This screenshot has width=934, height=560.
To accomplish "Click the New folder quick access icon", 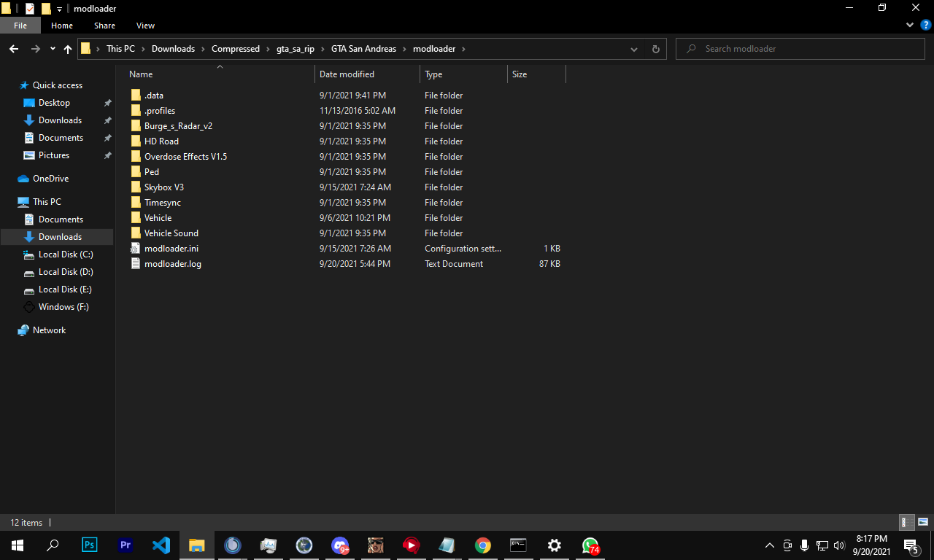I will click(46, 9).
